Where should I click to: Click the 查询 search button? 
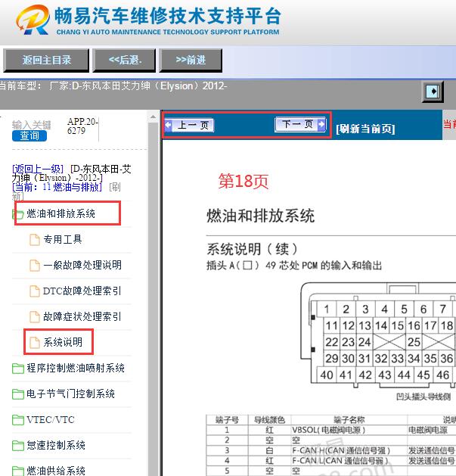29,135
